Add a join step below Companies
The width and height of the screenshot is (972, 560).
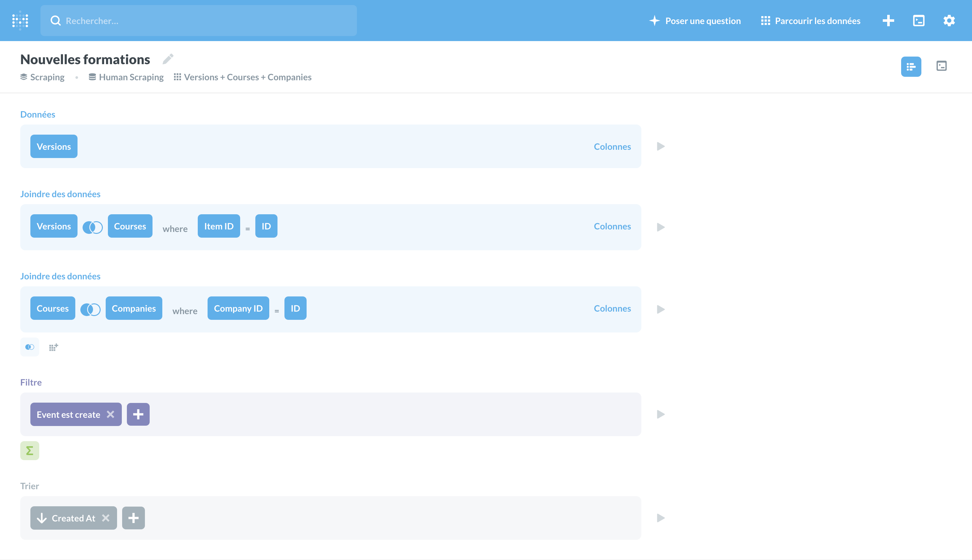point(30,347)
